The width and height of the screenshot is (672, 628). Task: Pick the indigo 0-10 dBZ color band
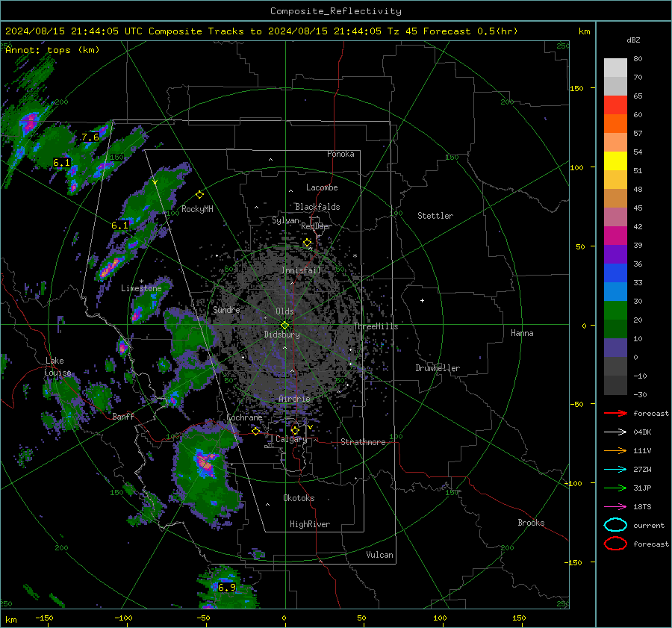(615, 348)
